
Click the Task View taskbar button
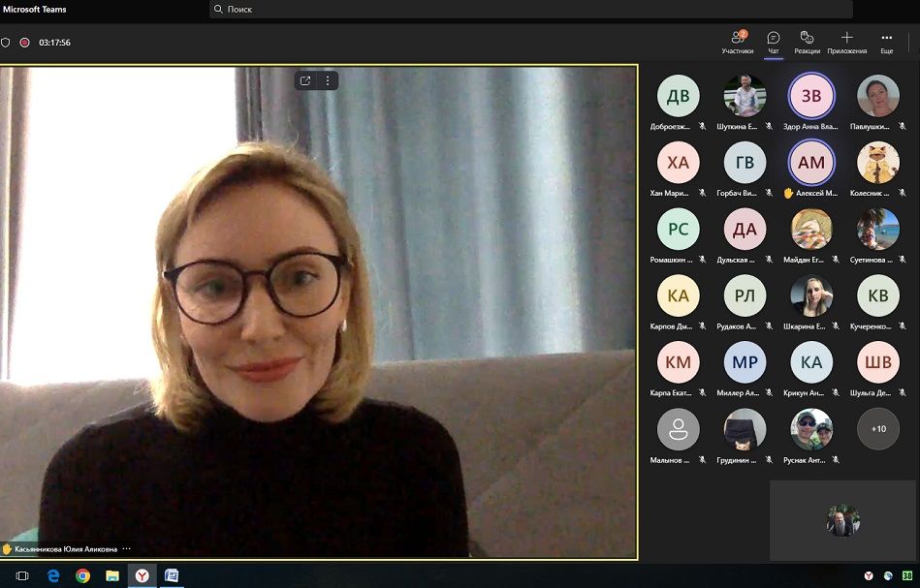click(22, 575)
